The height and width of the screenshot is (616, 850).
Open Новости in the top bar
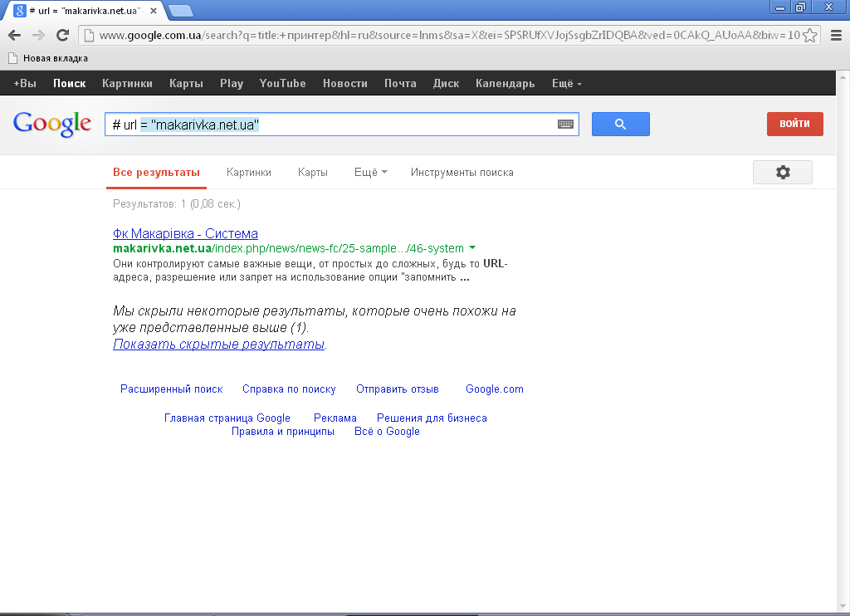coord(344,84)
